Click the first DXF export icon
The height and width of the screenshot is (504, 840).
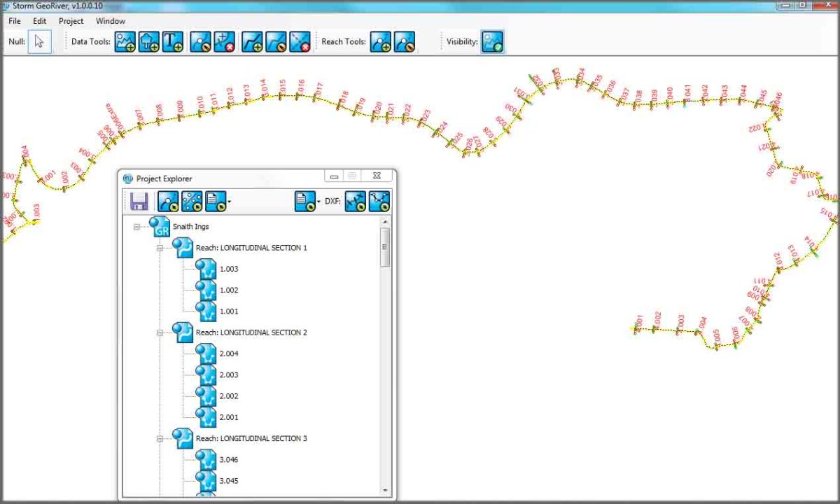click(x=356, y=202)
